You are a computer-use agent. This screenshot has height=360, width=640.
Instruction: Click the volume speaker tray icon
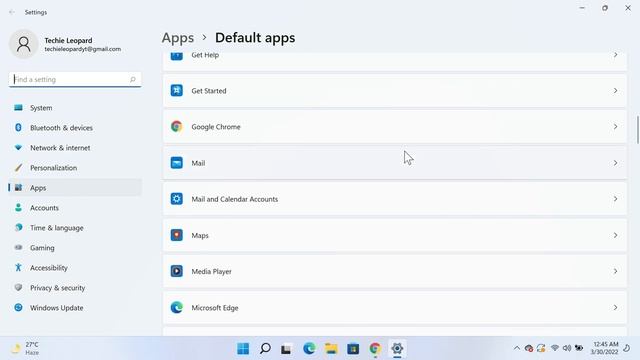567,348
